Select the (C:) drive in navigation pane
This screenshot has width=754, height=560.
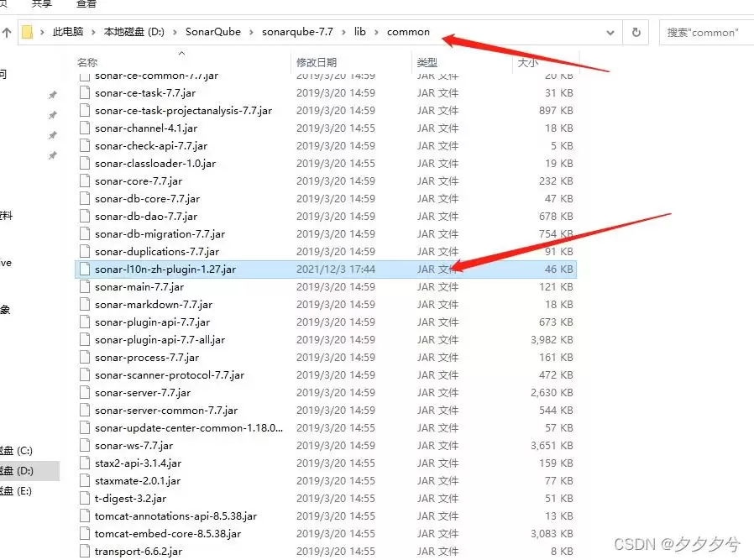pyautogui.click(x=17, y=451)
